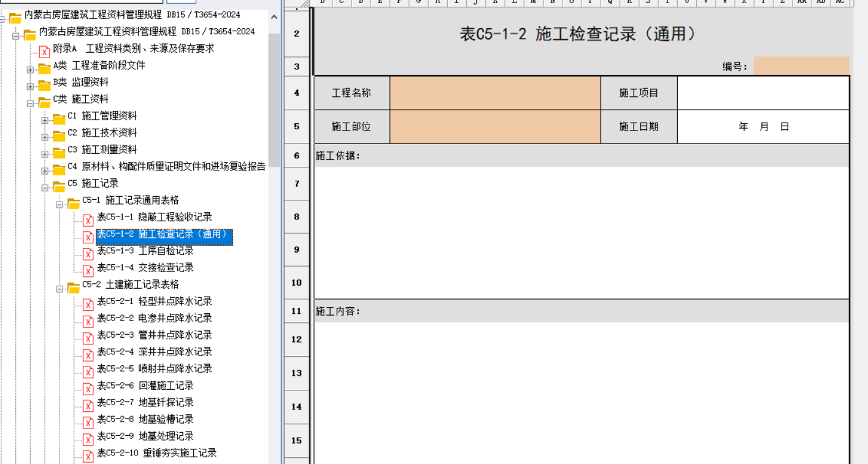The image size is (868, 464).
Task: Click file icon of 表C5-2-2 电渗井点降水记录
Action: click(x=88, y=321)
